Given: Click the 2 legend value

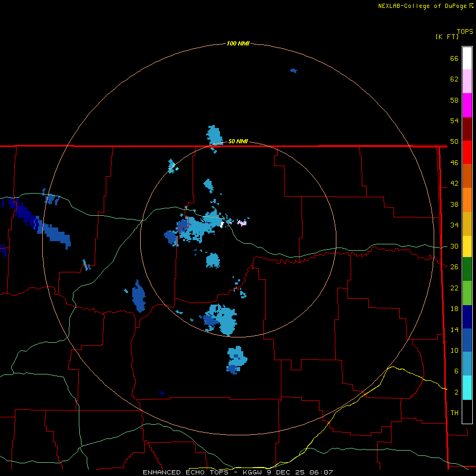Looking at the screenshot, I should tap(456, 392).
